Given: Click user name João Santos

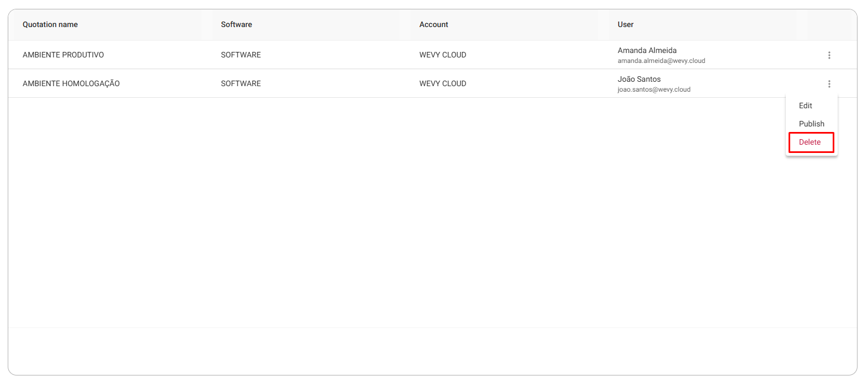Looking at the screenshot, I should pos(639,79).
